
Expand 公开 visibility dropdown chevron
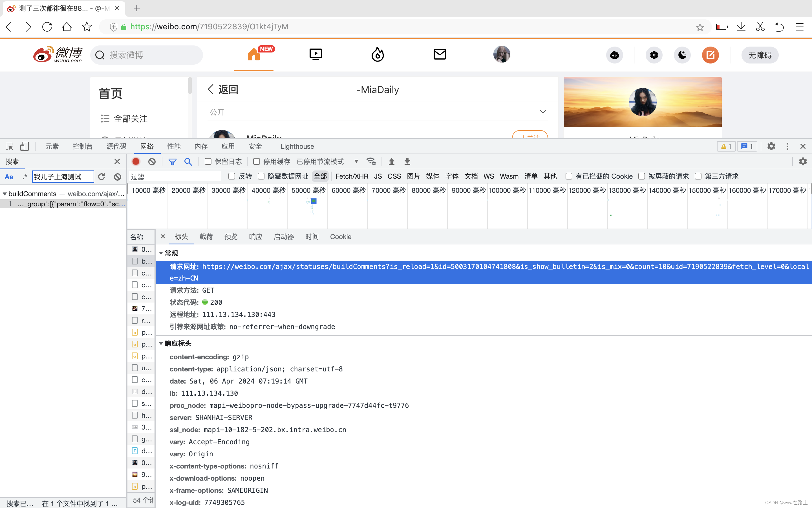543,111
